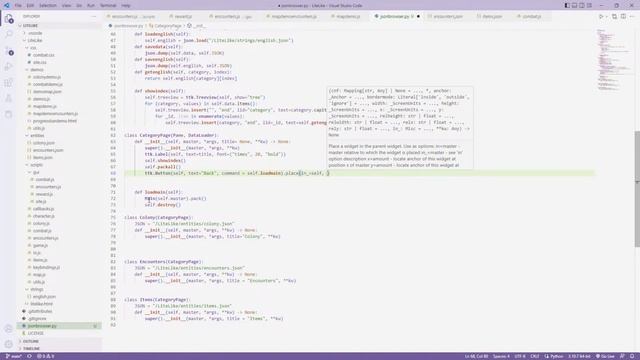This screenshot has width=640, height=360.
Task: Switch to the mapdemoencounters.js tab
Action: 294,16
